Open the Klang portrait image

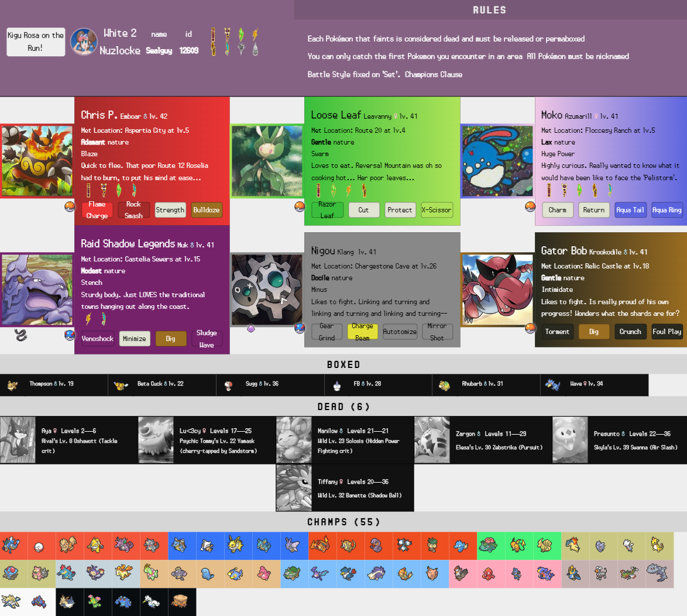point(267,290)
